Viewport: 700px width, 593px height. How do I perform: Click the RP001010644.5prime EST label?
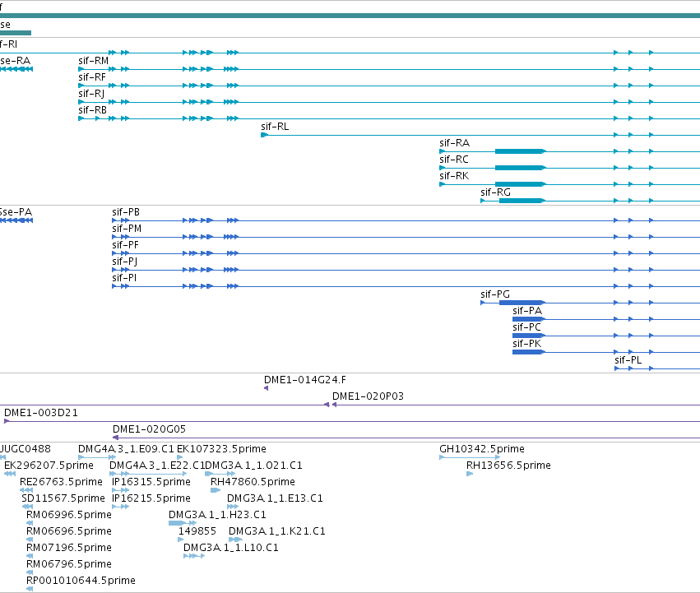point(81,581)
